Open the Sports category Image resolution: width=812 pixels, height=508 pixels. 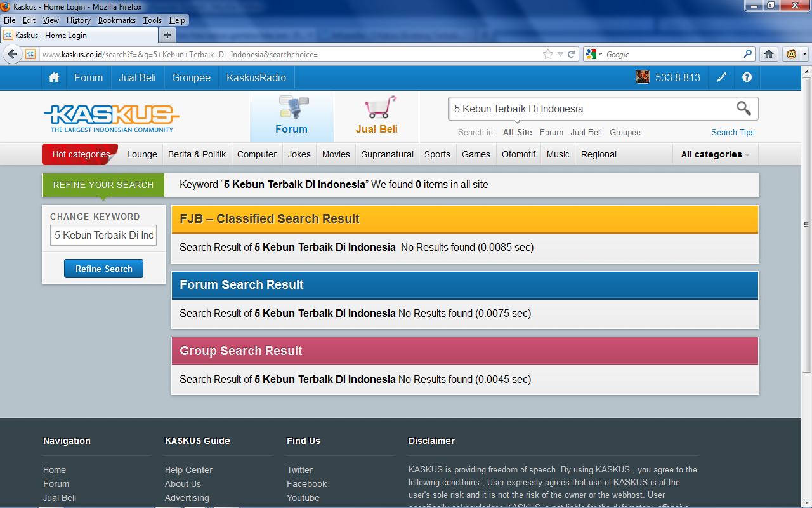[437, 154]
